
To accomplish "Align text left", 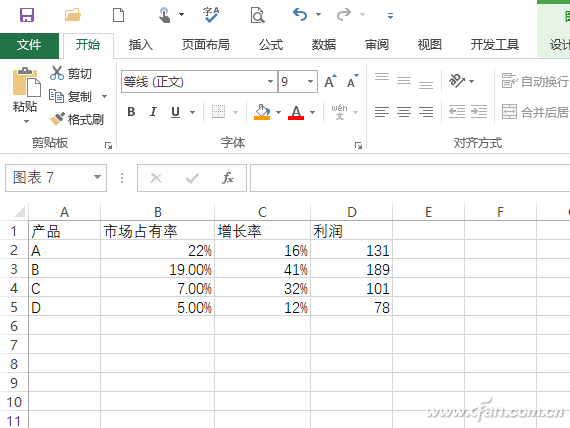I will pyautogui.click(x=382, y=112).
